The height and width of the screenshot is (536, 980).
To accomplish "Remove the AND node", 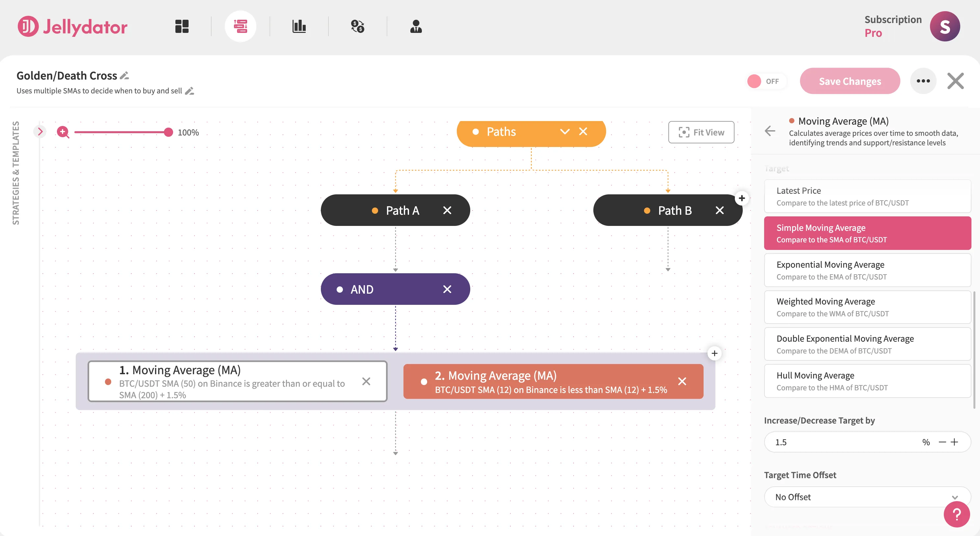I will coord(447,289).
